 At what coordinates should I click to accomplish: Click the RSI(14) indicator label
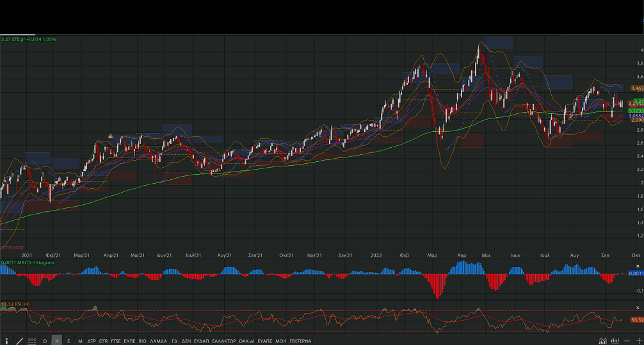(x=15, y=304)
